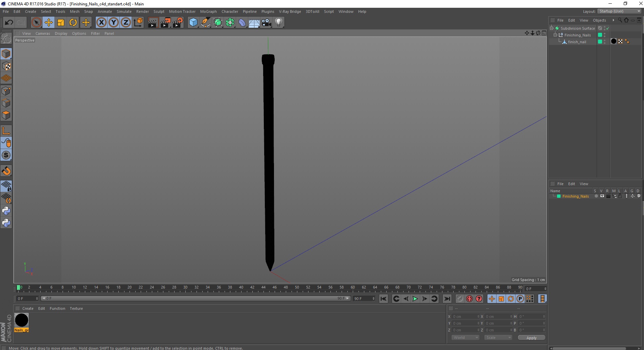Viewport: 644px width, 350px height.
Task: Click record active objects button
Action: click(x=460, y=299)
